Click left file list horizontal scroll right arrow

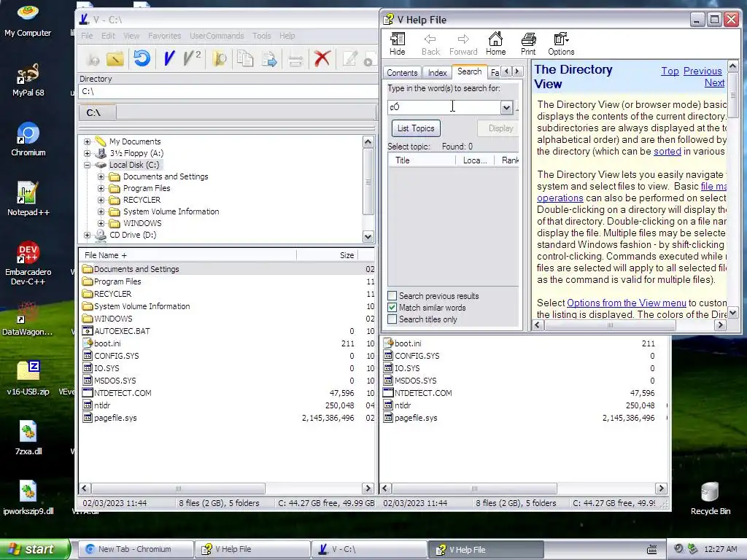368,488
